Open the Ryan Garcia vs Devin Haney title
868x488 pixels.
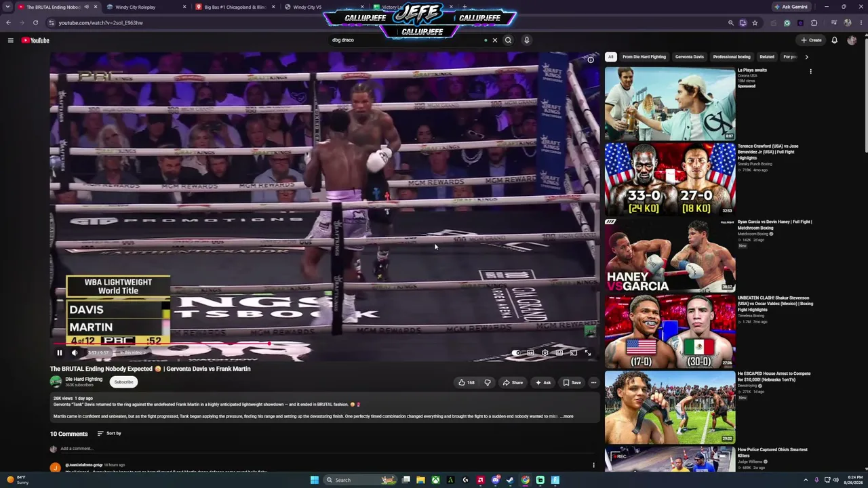(x=774, y=224)
